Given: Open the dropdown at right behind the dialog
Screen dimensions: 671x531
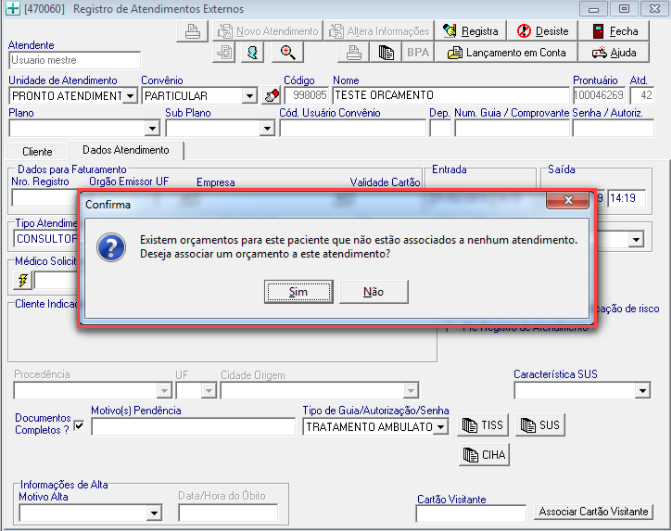Looking at the screenshot, I should click(636, 239).
